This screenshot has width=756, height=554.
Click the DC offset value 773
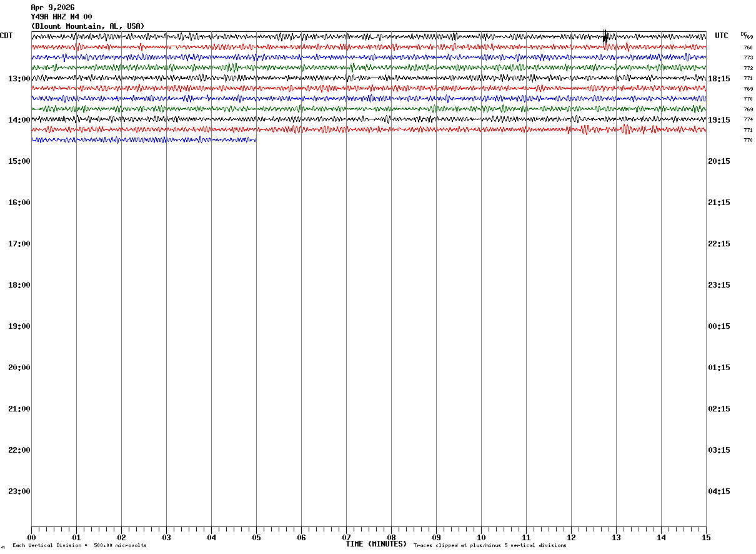pyautogui.click(x=748, y=58)
